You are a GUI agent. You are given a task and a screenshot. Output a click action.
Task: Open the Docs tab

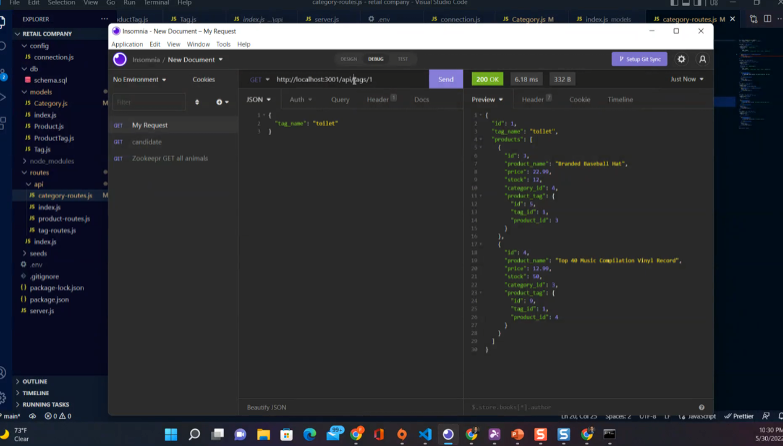[x=421, y=99]
